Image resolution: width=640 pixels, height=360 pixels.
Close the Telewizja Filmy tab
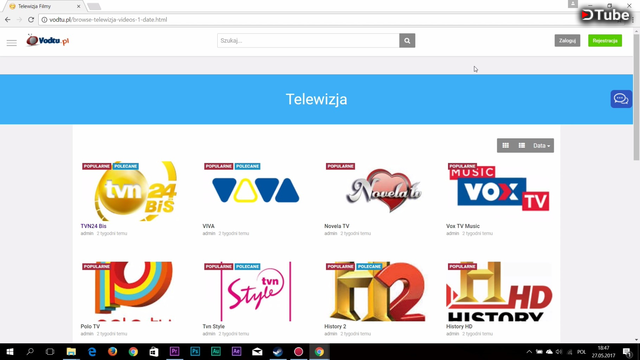[78, 6]
